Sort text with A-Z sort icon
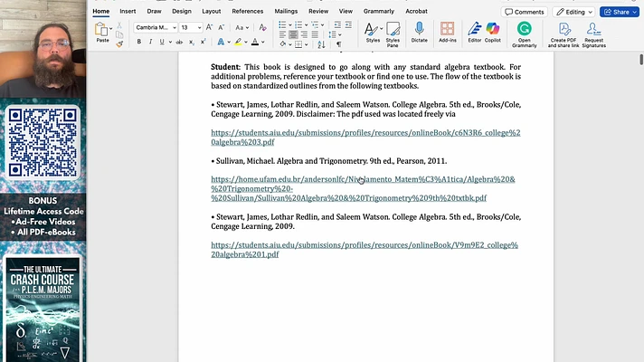Screen dimensions: 644x362 click(321, 44)
